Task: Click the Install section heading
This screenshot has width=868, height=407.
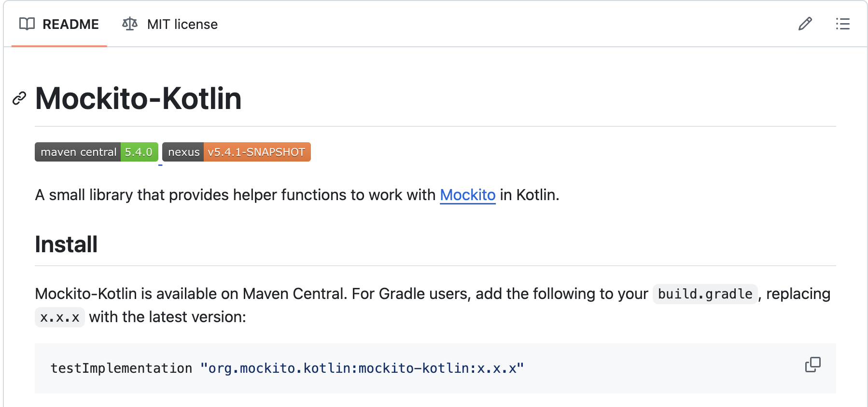Action: [x=66, y=244]
